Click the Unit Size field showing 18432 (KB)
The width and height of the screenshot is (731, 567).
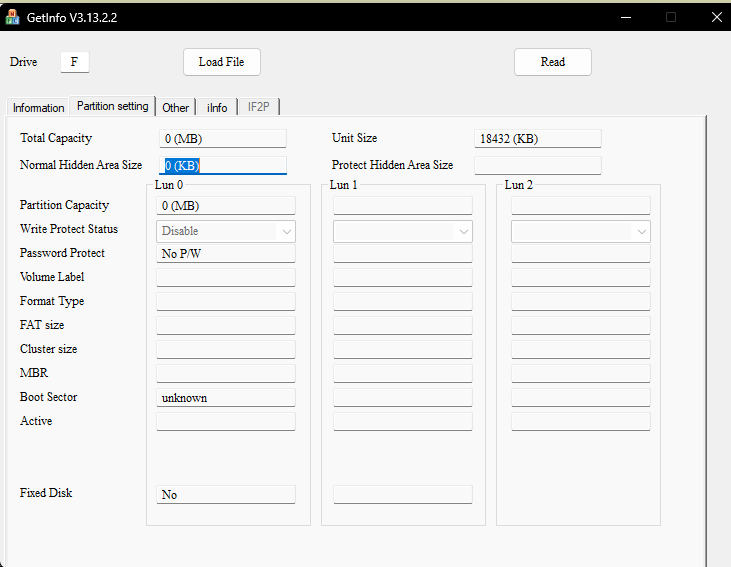coord(538,139)
